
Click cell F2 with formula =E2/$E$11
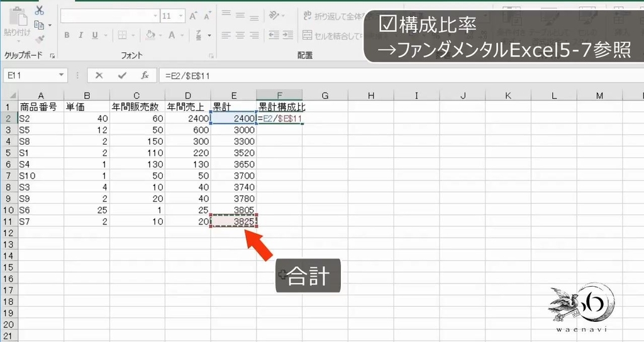click(279, 119)
